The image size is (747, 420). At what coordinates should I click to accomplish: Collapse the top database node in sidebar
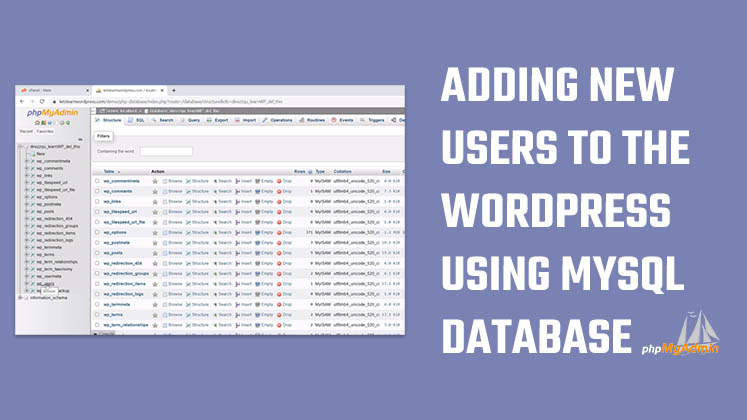pyautogui.click(x=20, y=147)
